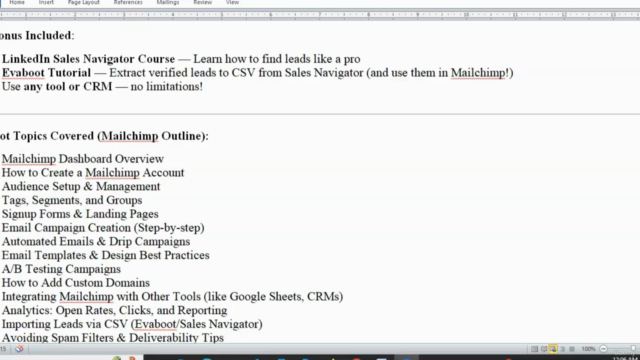Open zoom dialog via 100% level
Image resolution: width=640 pixels, height=360 pixels.
(588, 349)
